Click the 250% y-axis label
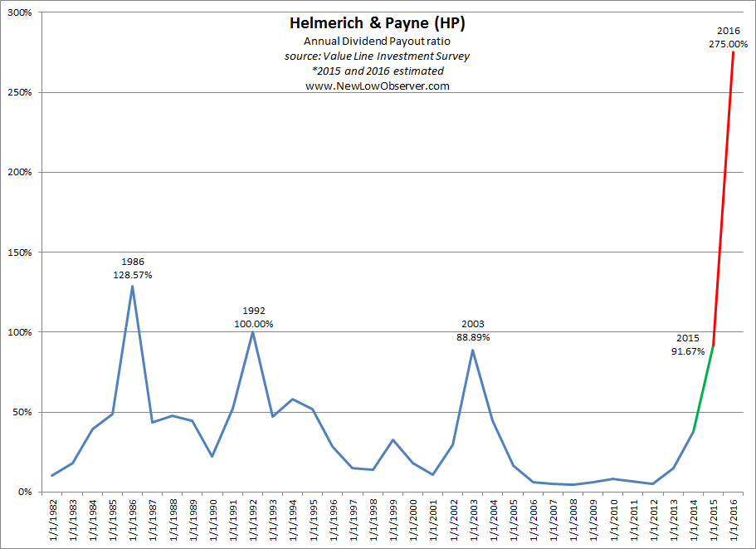 (x=20, y=92)
